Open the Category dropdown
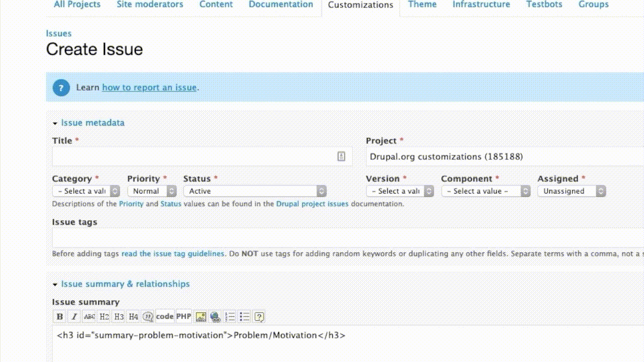Viewport: 644px width, 362px height. [86, 191]
